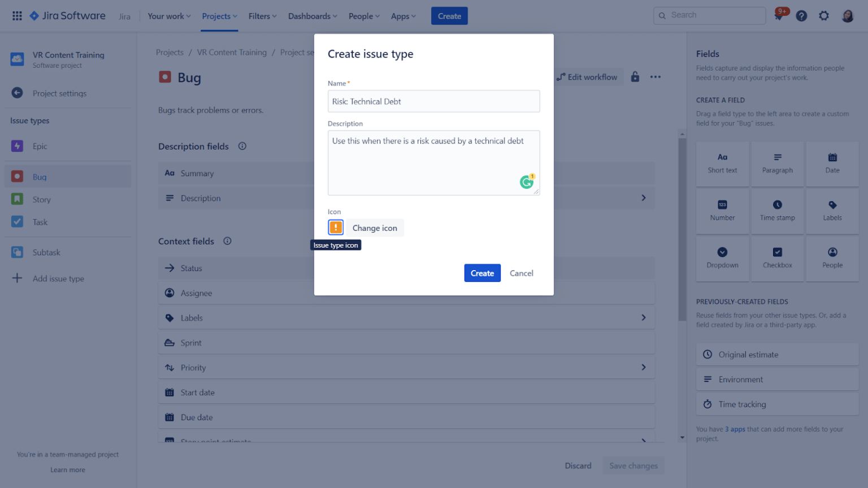
Task: Select the Short text field icon
Action: (722, 158)
